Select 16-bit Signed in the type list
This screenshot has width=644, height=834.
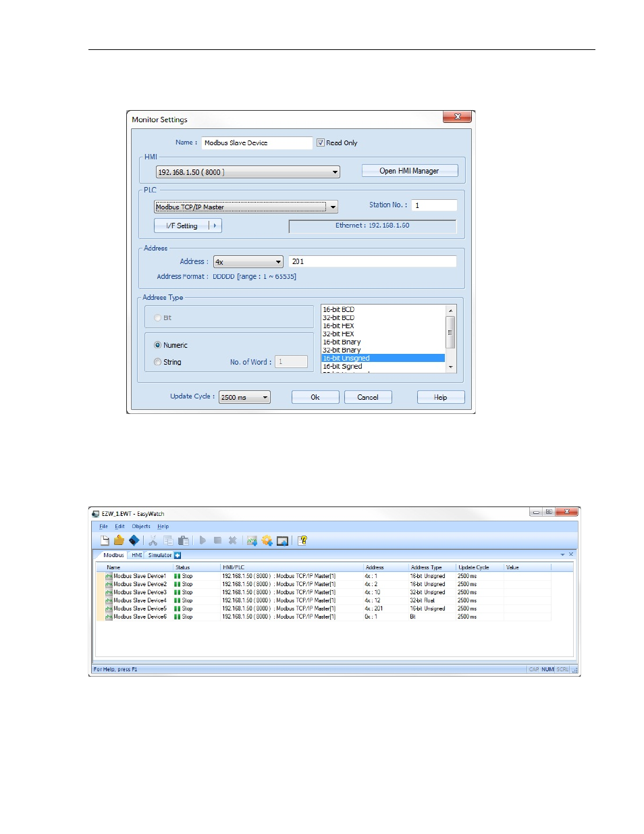point(383,366)
